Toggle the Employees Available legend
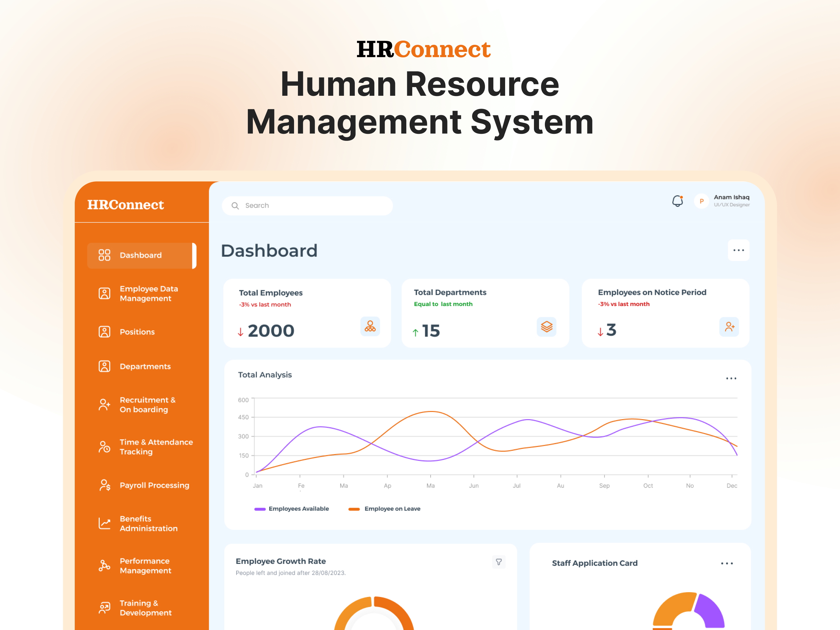This screenshot has width=840, height=630. coord(292,508)
